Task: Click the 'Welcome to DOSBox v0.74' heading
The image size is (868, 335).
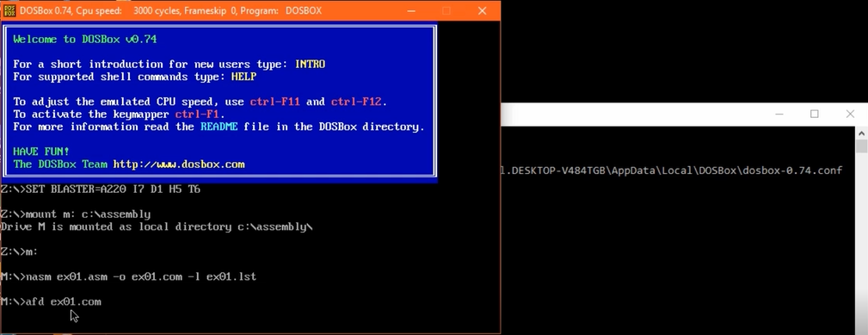Action: 84,40
